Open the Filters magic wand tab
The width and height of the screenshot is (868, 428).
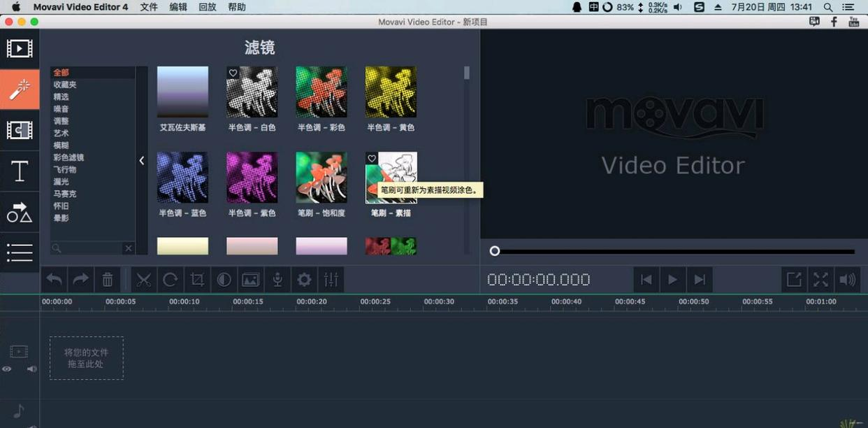click(20, 89)
